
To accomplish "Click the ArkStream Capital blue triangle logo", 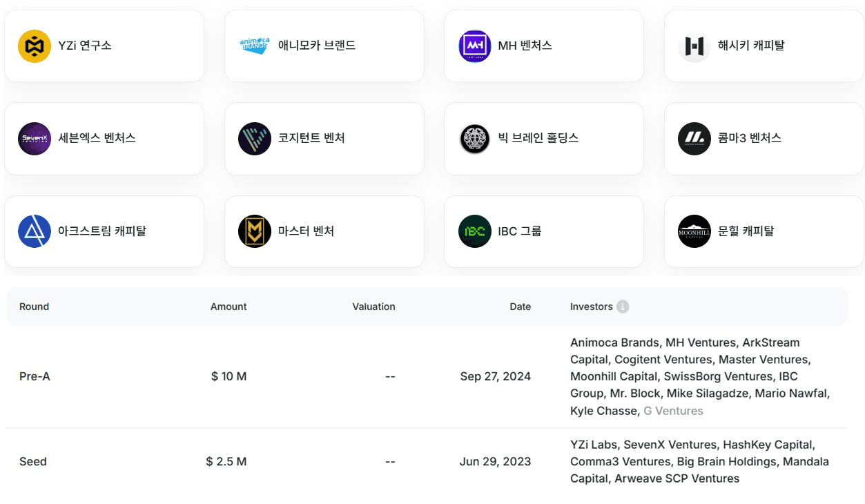I will (35, 231).
